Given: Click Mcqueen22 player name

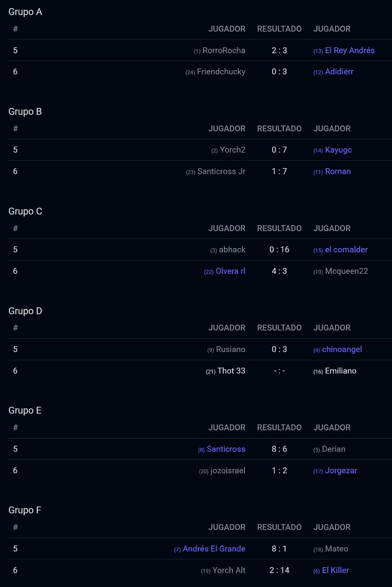Looking at the screenshot, I should tap(346, 271).
